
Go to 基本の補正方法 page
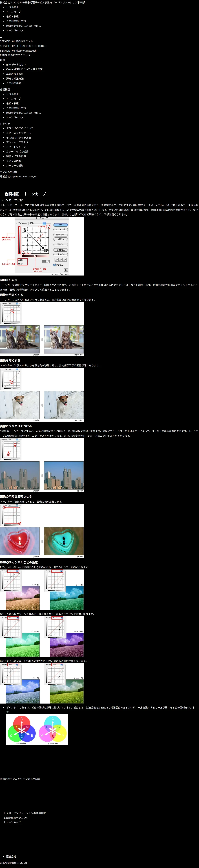click(x=15, y=74)
